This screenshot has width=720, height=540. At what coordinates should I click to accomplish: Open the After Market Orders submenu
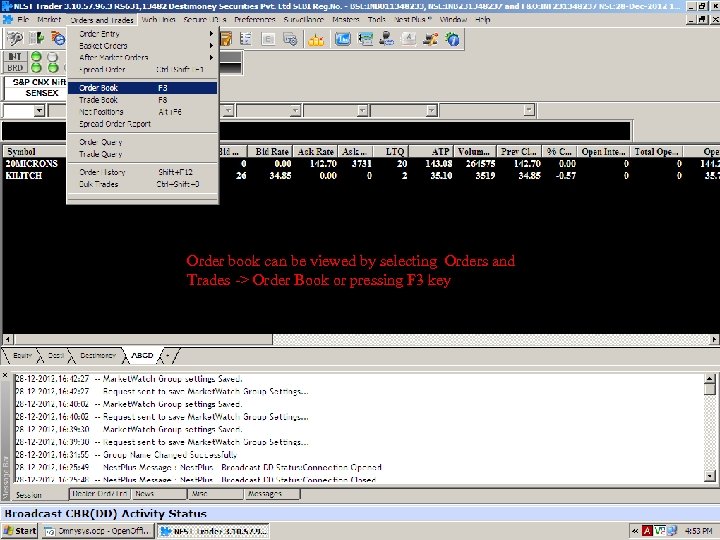click(x=143, y=57)
